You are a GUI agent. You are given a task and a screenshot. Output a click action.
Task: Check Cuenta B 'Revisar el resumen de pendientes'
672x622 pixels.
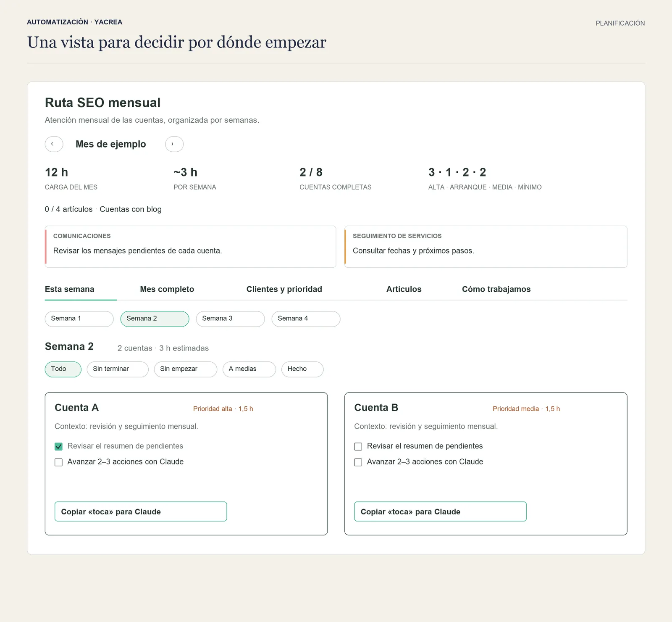(x=358, y=446)
